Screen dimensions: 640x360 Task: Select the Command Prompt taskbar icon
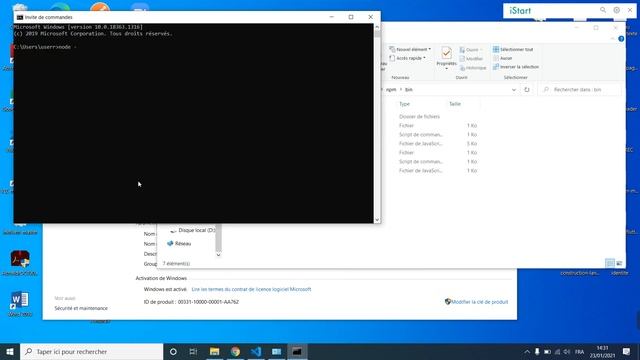point(297,351)
